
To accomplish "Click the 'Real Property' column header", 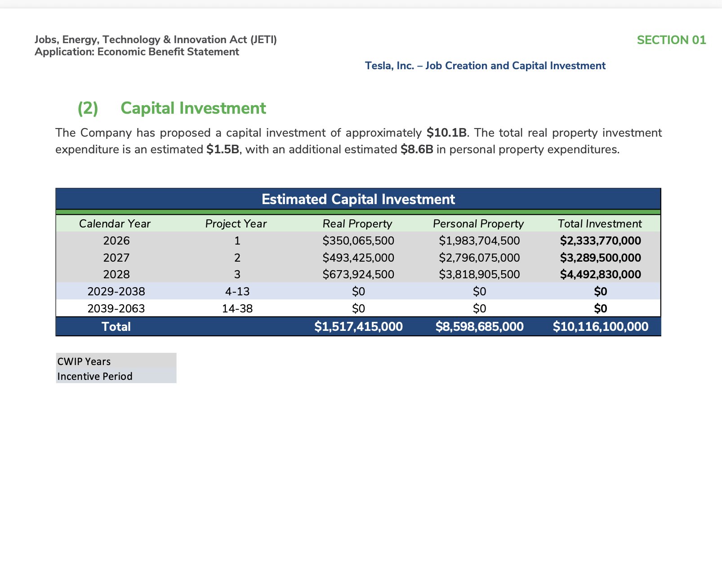I will [357, 224].
